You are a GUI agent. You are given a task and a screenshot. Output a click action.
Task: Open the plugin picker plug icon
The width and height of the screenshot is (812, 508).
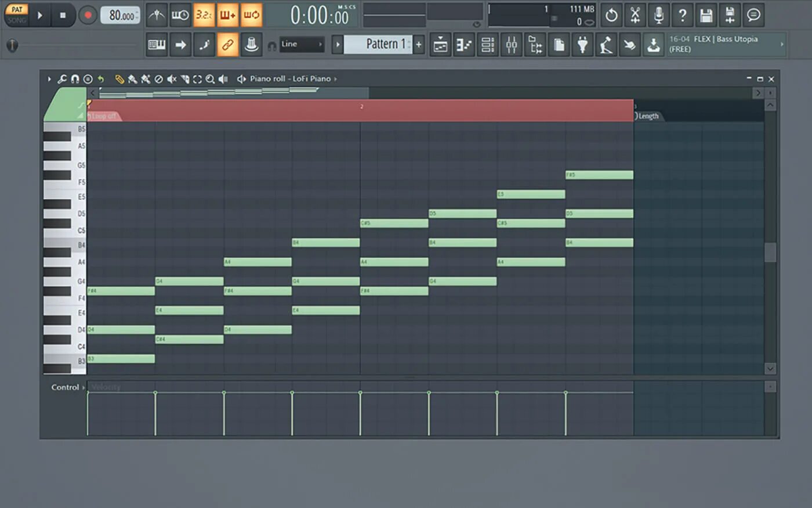click(x=582, y=45)
